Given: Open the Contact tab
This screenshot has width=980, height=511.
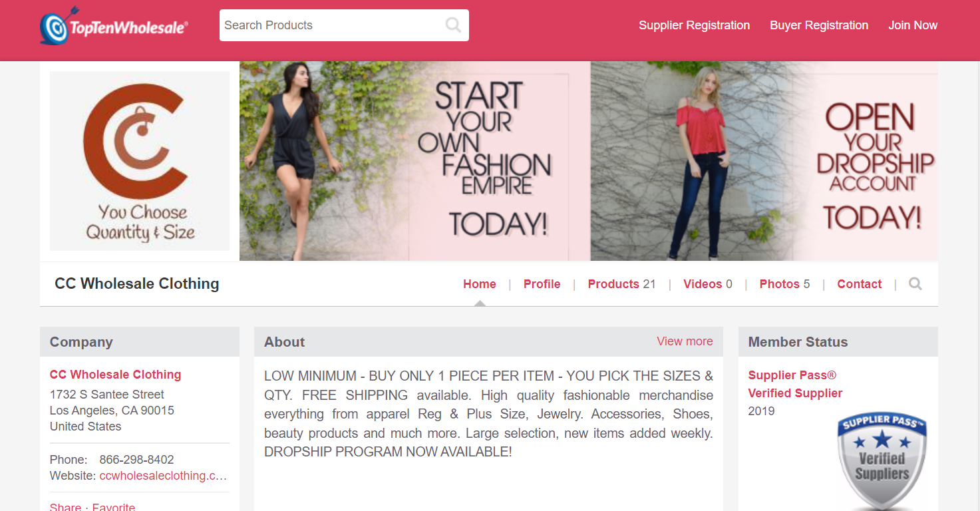Looking at the screenshot, I should pos(859,284).
